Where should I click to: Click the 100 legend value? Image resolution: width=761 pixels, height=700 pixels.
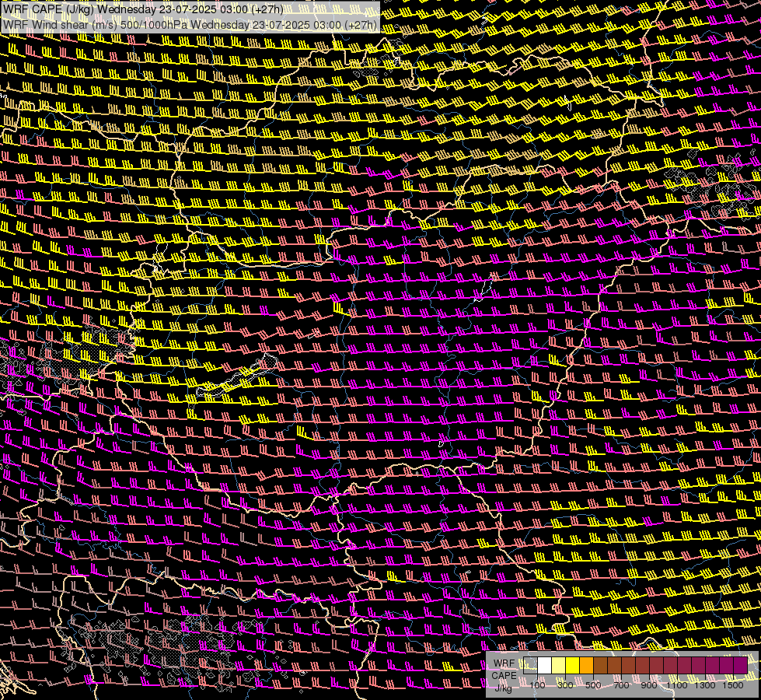coord(537,685)
